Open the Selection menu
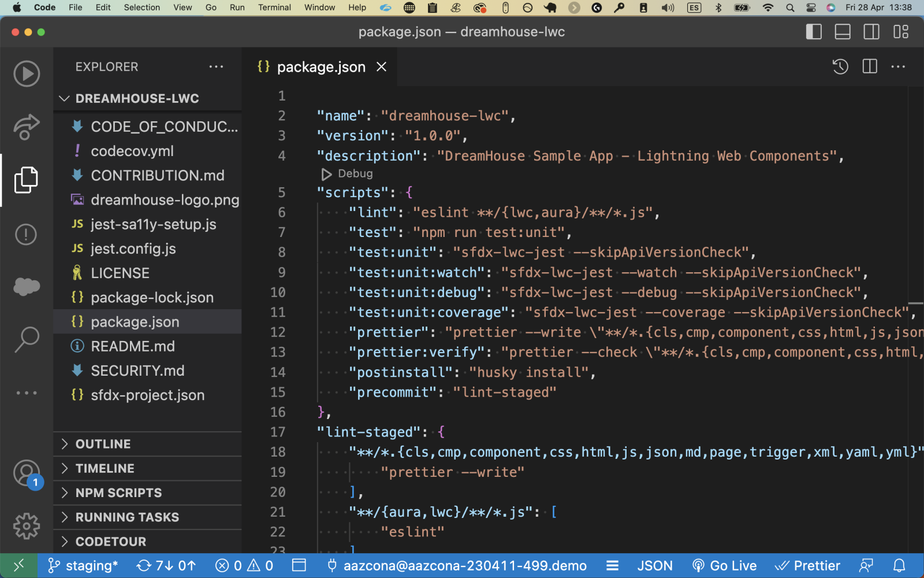Viewport: 924px width, 578px height. [141, 8]
